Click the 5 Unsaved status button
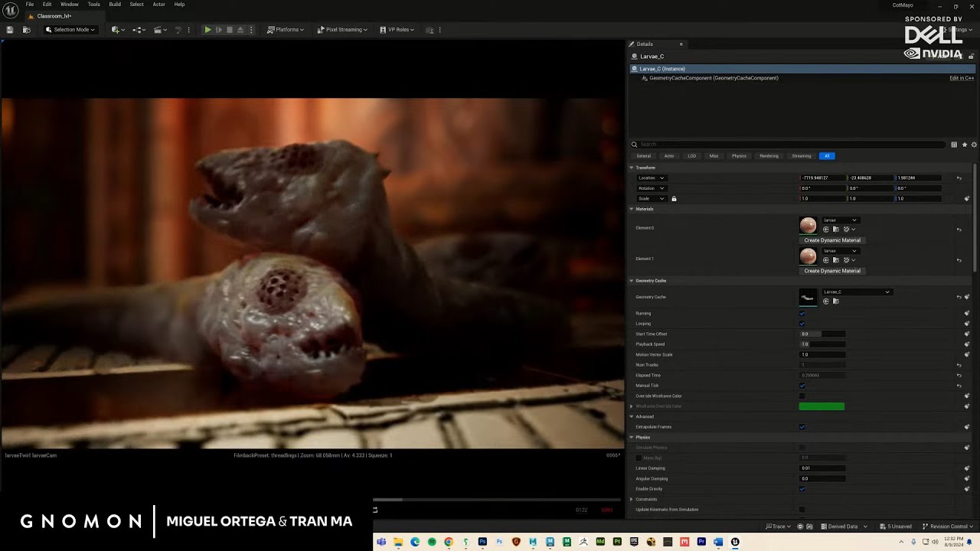 895,527
